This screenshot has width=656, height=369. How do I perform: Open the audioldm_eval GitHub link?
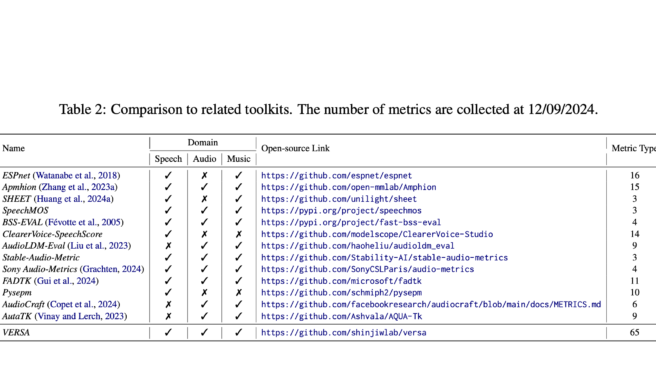358,246
